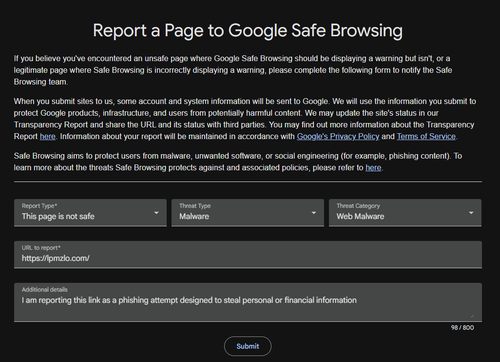Open the threats and policies 'here' link
Screen dimensions: 500x362
pos(373,168)
